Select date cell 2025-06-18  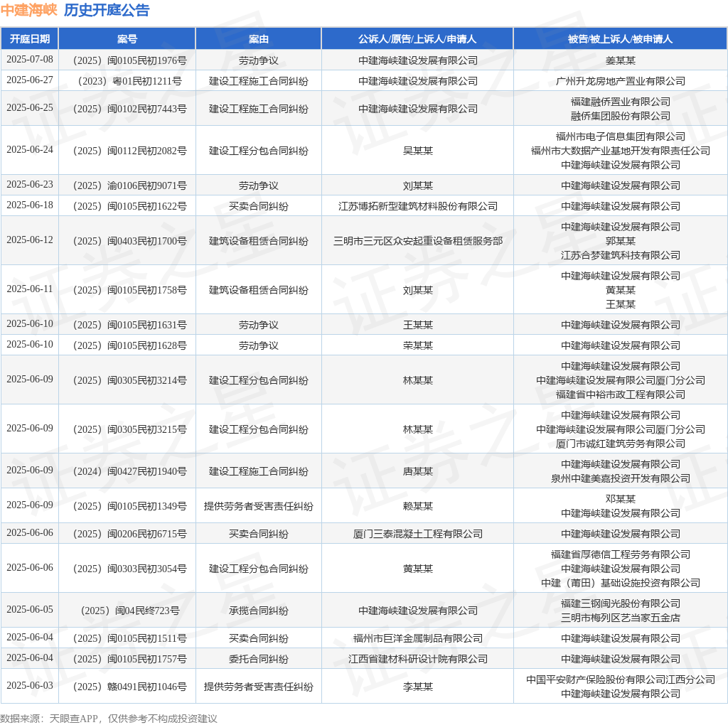pos(30,205)
